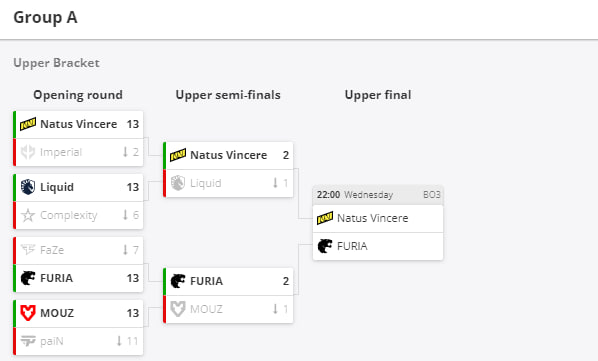The image size is (598, 361).
Task: Click the Group A heading
Action: point(45,18)
